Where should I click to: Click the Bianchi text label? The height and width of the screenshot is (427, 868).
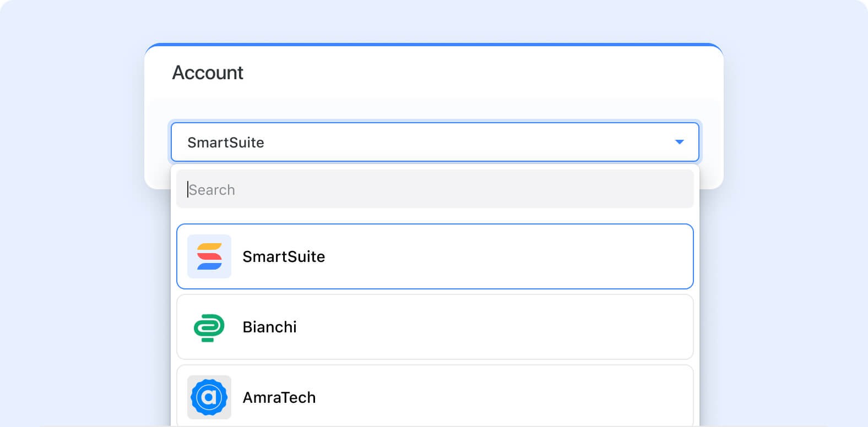pos(269,327)
